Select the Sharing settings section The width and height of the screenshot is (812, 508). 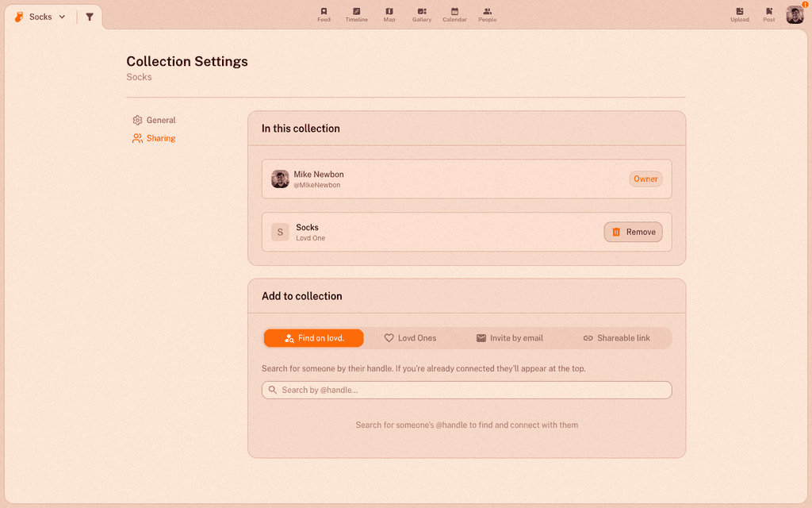(154, 138)
